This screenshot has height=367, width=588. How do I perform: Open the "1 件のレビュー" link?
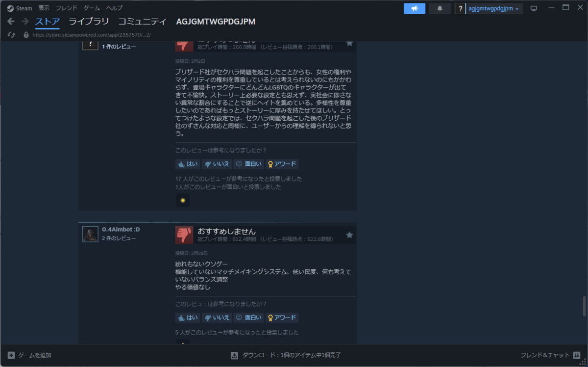pyautogui.click(x=119, y=47)
